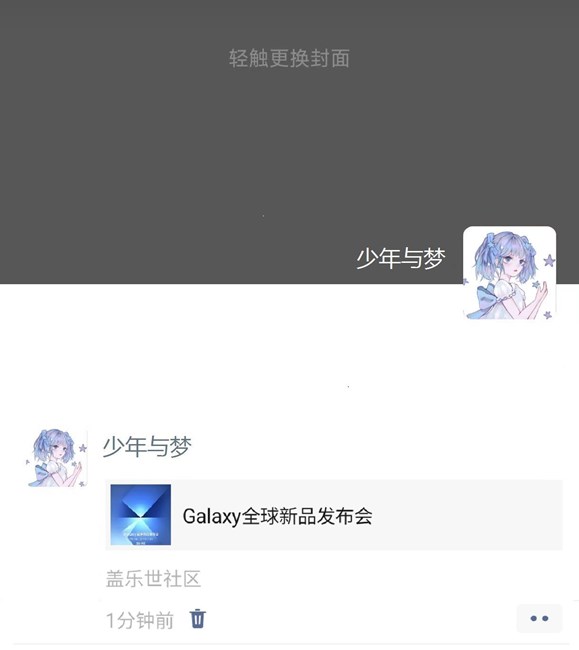Open the post author name 少年与梦 above the link
Viewport: 579px width, 650px height.
click(147, 446)
